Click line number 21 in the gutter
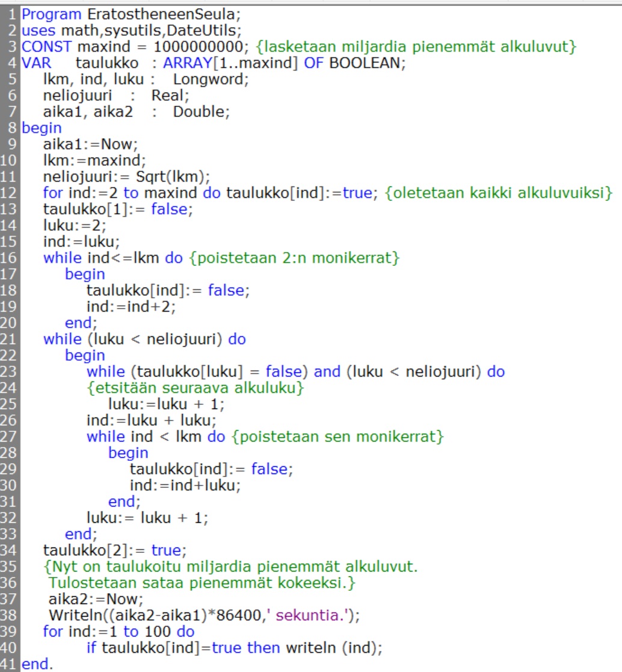The width and height of the screenshot is (622, 672). click(x=10, y=339)
